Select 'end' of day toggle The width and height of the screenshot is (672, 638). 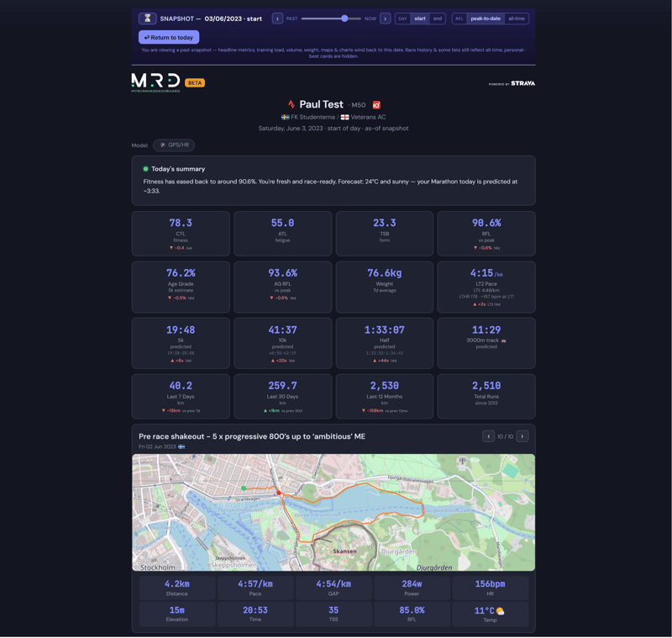coord(437,18)
